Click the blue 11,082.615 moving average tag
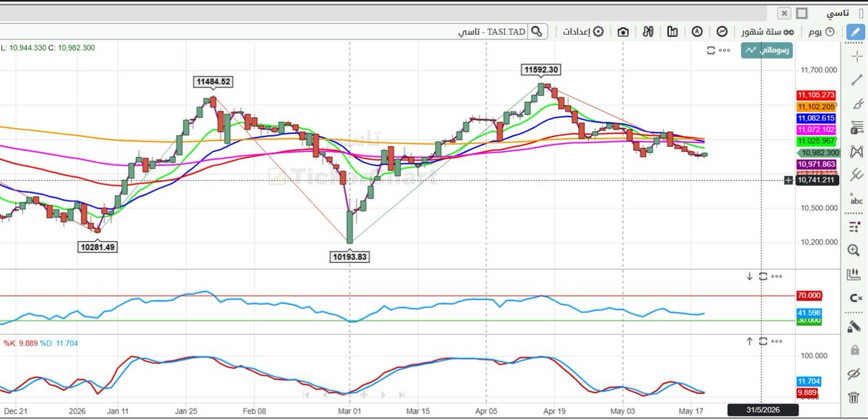The image size is (868, 420). click(x=816, y=118)
